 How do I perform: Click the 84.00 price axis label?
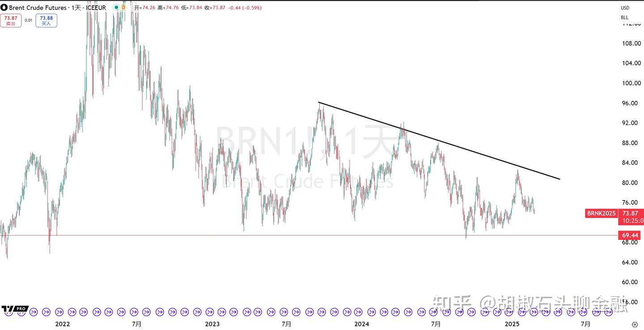pyautogui.click(x=630, y=163)
